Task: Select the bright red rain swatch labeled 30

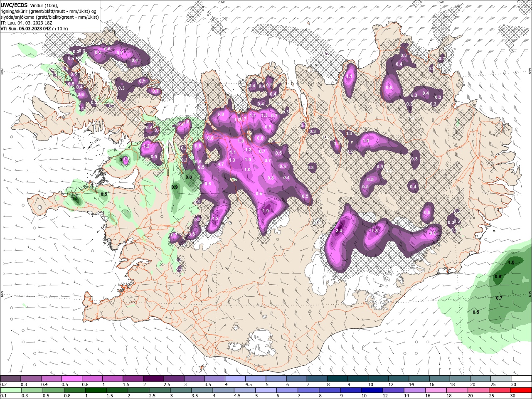Action: pos(521,390)
